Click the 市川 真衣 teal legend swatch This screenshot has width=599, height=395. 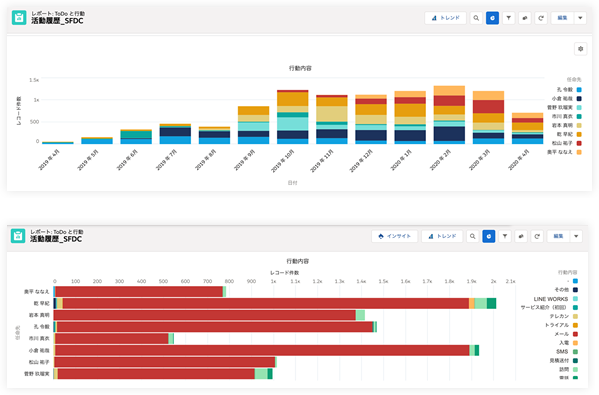coord(579,117)
